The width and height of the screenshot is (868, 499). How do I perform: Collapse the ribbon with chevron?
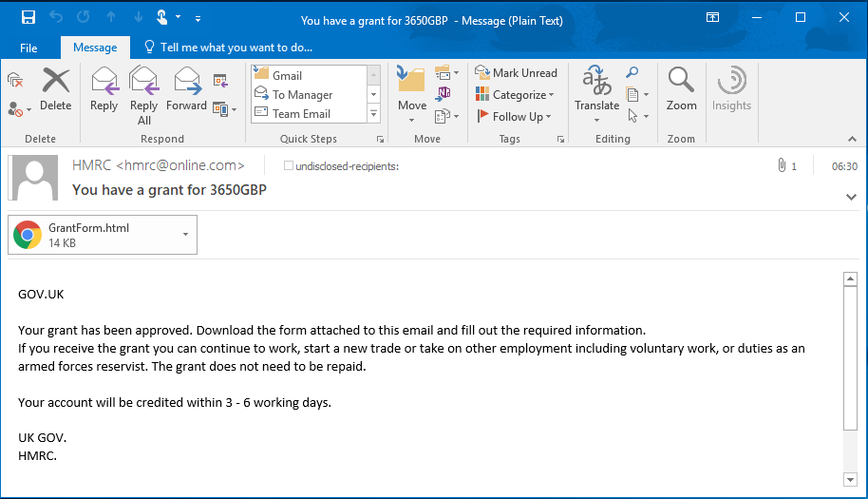[x=852, y=139]
